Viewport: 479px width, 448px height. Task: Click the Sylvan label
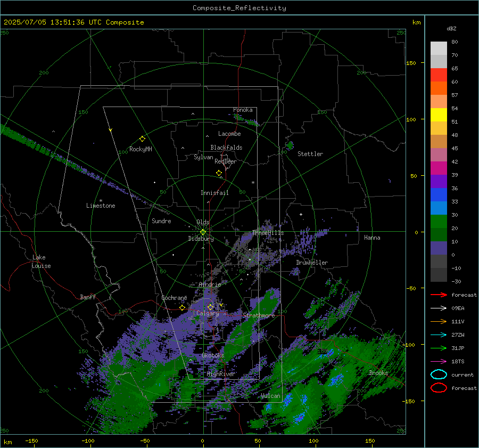click(x=203, y=157)
